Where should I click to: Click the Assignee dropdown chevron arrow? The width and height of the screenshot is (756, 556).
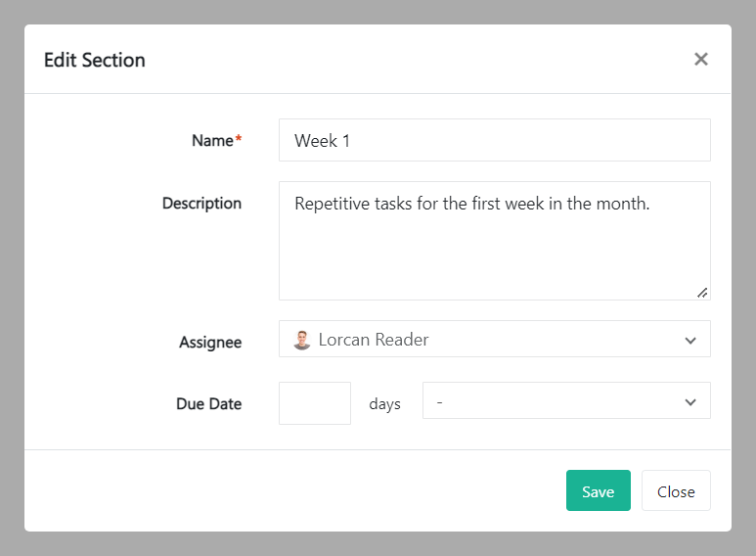(x=690, y=341)
